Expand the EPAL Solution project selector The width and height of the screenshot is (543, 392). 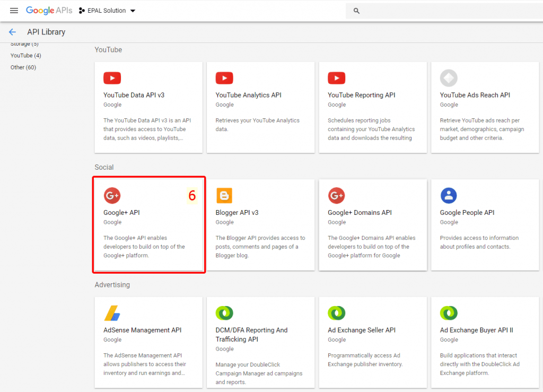pyautogui.click(x=107, y=10)
